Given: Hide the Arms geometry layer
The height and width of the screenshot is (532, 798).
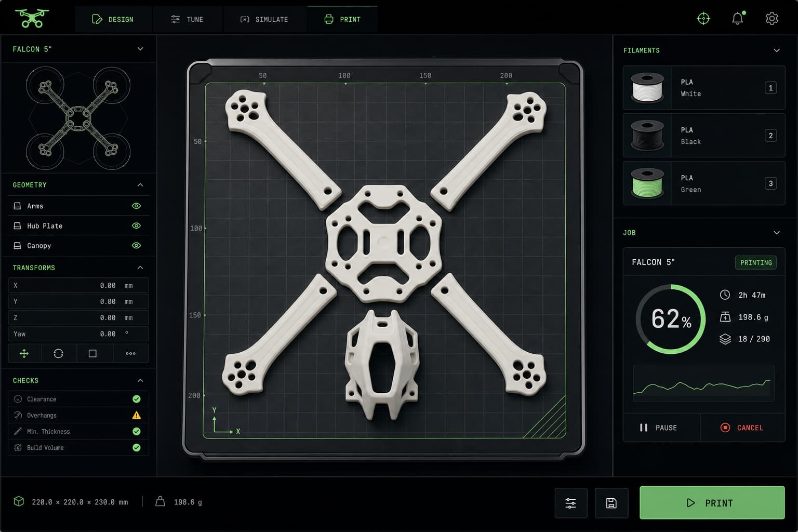Looking at the screenshot, I should [136, 206].
